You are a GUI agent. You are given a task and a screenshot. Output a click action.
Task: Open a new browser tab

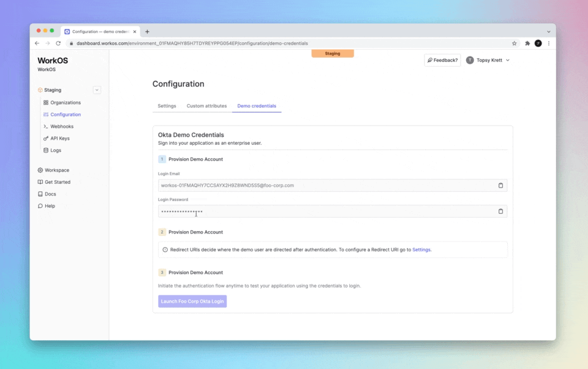point(147,31)
